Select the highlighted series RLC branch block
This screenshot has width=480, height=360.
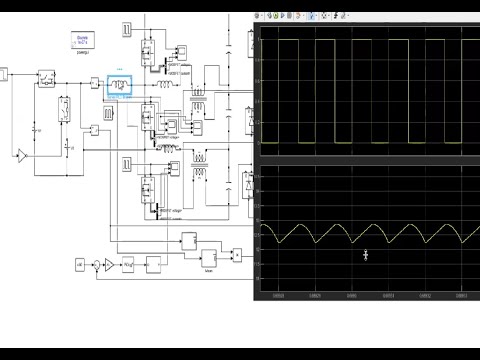pos(120,86)
